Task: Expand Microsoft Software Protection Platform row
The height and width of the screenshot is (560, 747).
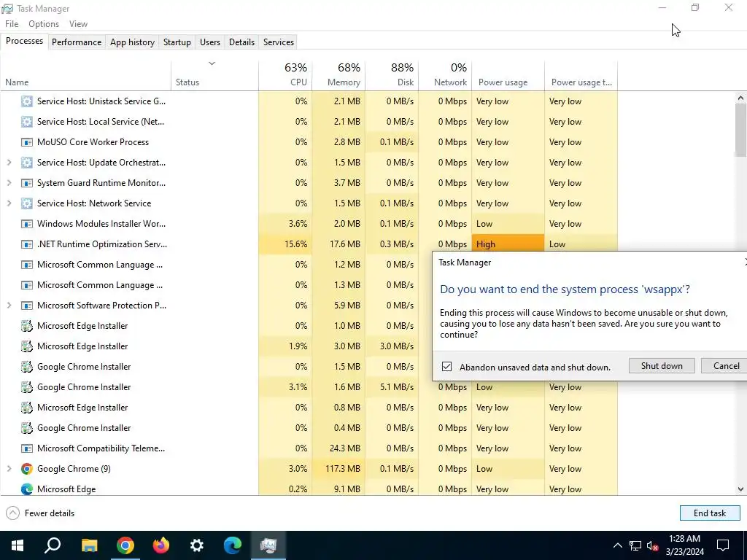Action: [x=9, y=306]
